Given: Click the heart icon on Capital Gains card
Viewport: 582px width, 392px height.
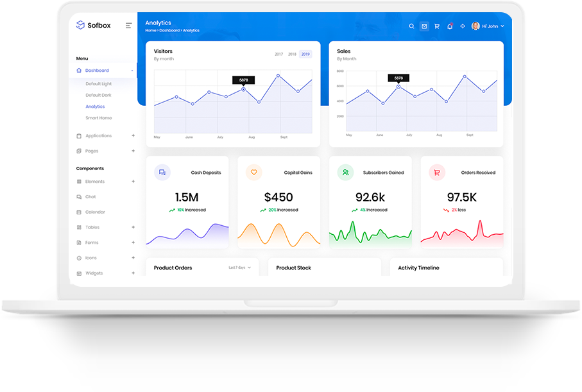Looking at the screenshot, I should 253,172.
